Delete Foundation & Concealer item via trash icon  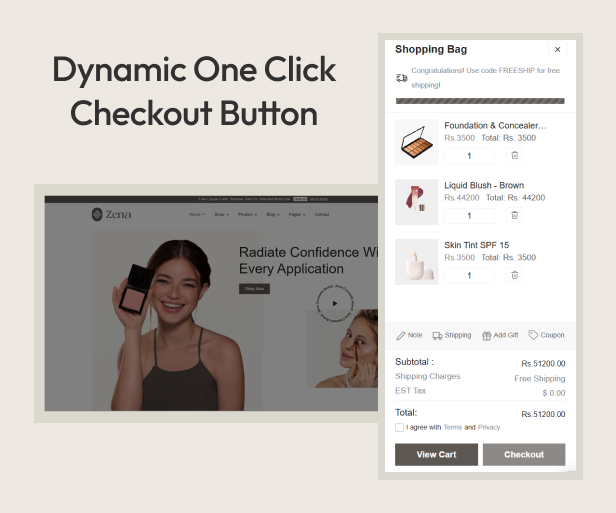tap(515, 155)
